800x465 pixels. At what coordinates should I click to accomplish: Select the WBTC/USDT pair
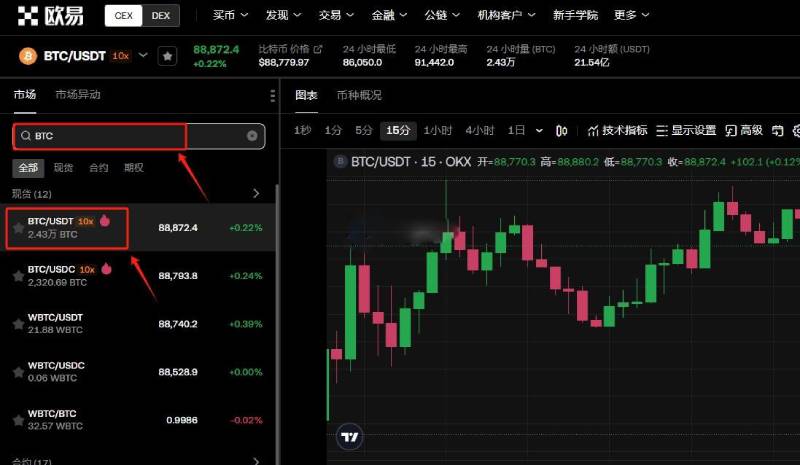click(x=138, y=324)
